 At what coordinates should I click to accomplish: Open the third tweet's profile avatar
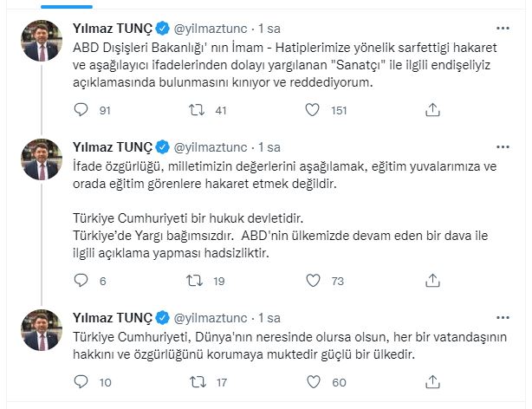[x=42, y=331]
